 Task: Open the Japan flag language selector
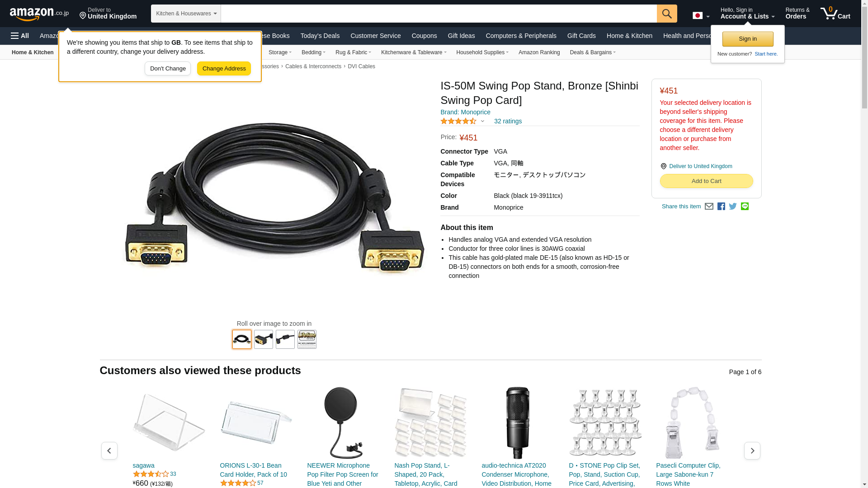coord(701,16)
